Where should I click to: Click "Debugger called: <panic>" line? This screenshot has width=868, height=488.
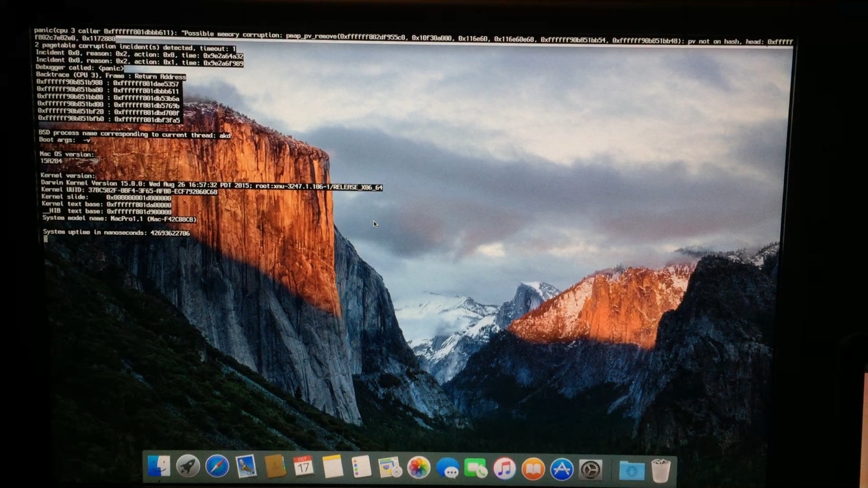coord(80,68)
